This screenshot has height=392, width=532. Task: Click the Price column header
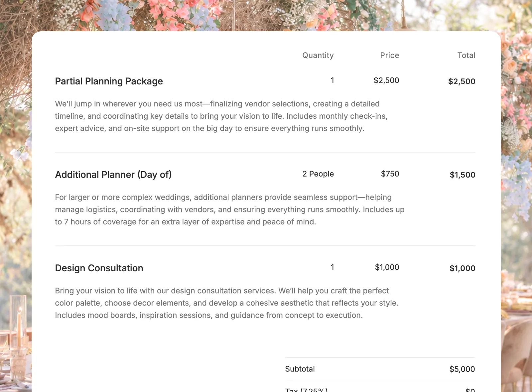tap(390, 55)
